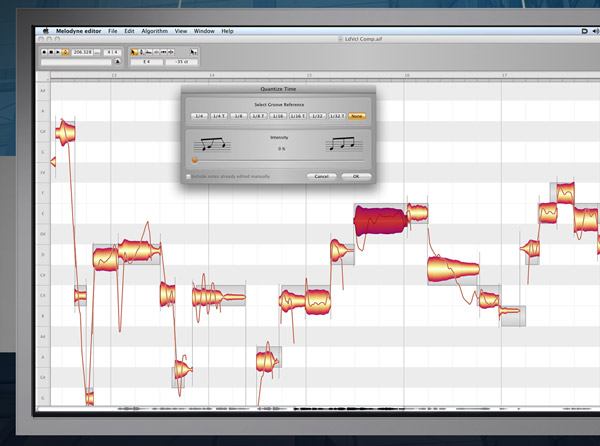Click the D status icon in the menu bar
Image resolution: width=600 pixels, height=446 pixels.
coord(584,31)
